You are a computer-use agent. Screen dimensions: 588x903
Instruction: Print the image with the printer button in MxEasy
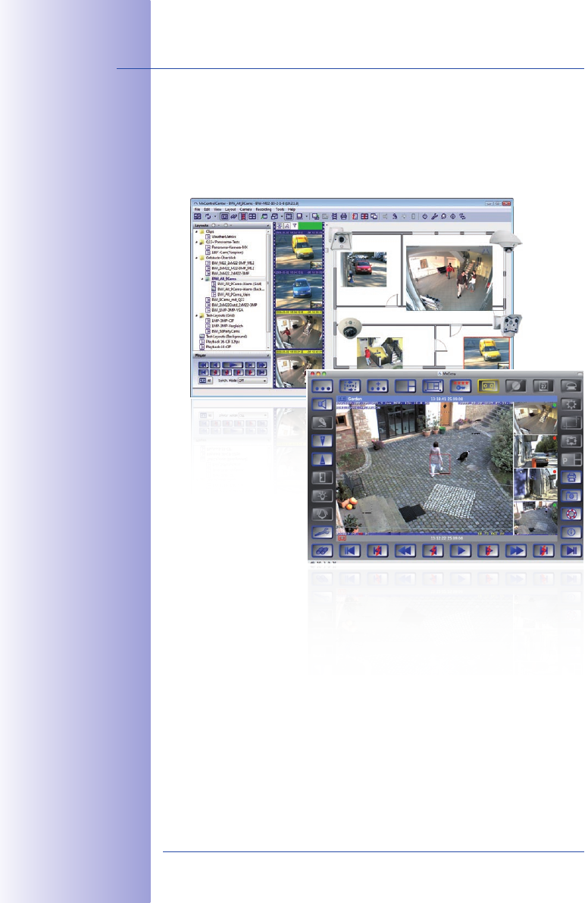[x=571, y=478]
